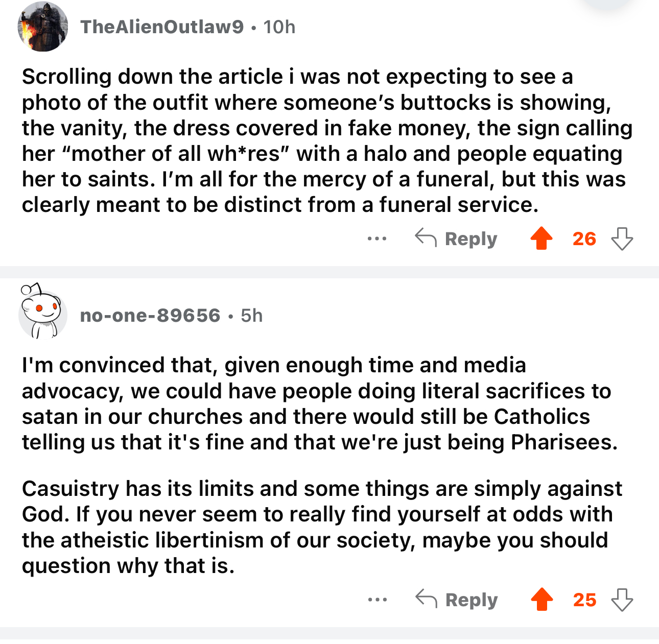Image resolution: width=659 pixels, height=644 pixels.
Task: Open TheAlienOutlaw9 username link
Action: point(162,27)
